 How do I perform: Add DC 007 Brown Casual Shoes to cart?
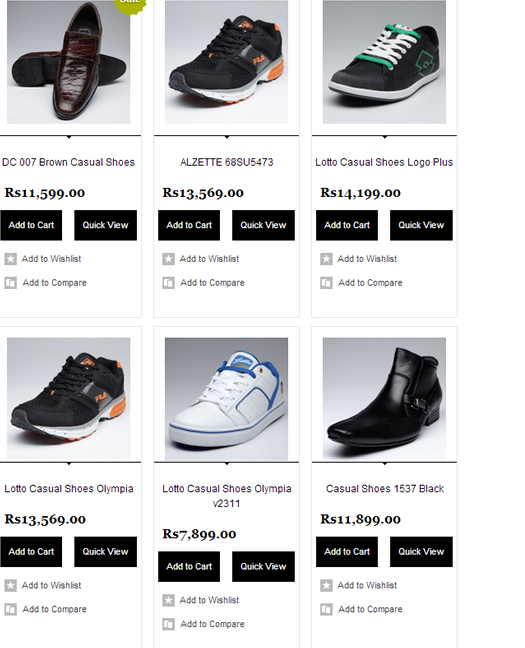(31, 225)
